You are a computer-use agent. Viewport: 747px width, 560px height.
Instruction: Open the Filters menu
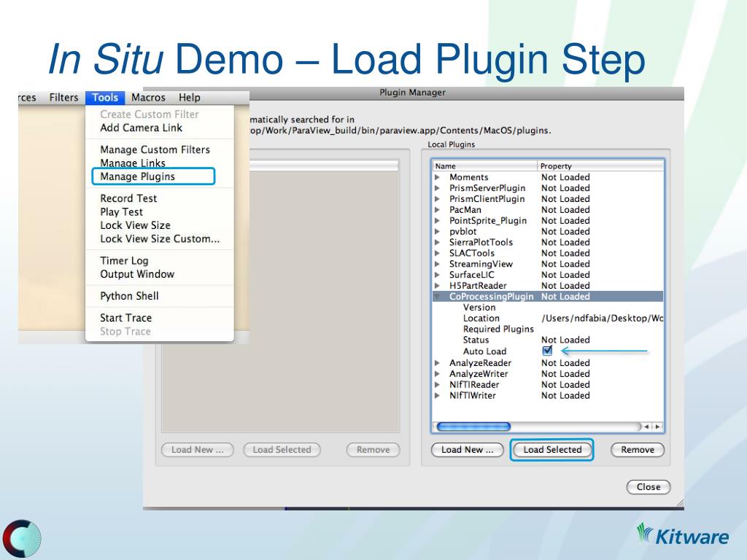coord(64,98)
